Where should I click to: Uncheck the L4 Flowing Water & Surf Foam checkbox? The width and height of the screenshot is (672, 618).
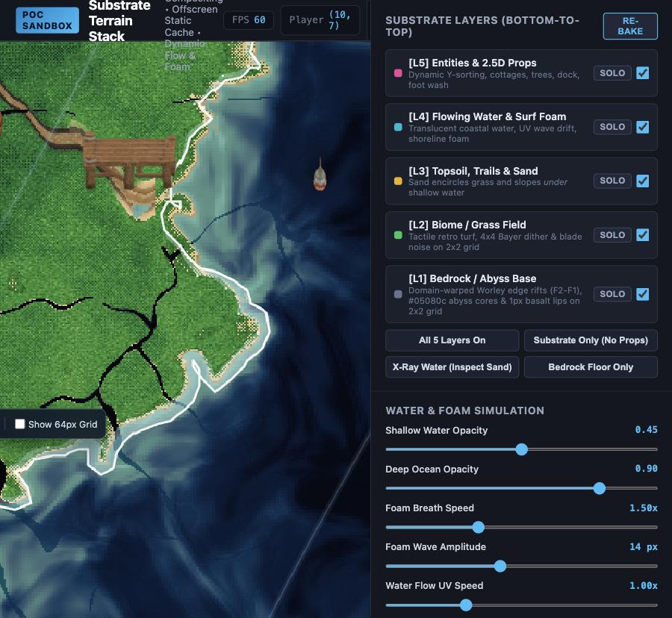[x=642, y=127]
